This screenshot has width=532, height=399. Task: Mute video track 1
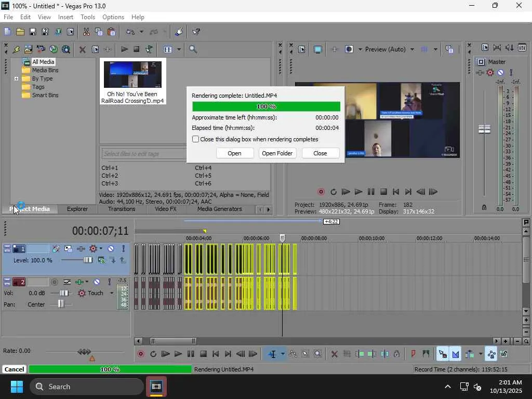(111, 249)
